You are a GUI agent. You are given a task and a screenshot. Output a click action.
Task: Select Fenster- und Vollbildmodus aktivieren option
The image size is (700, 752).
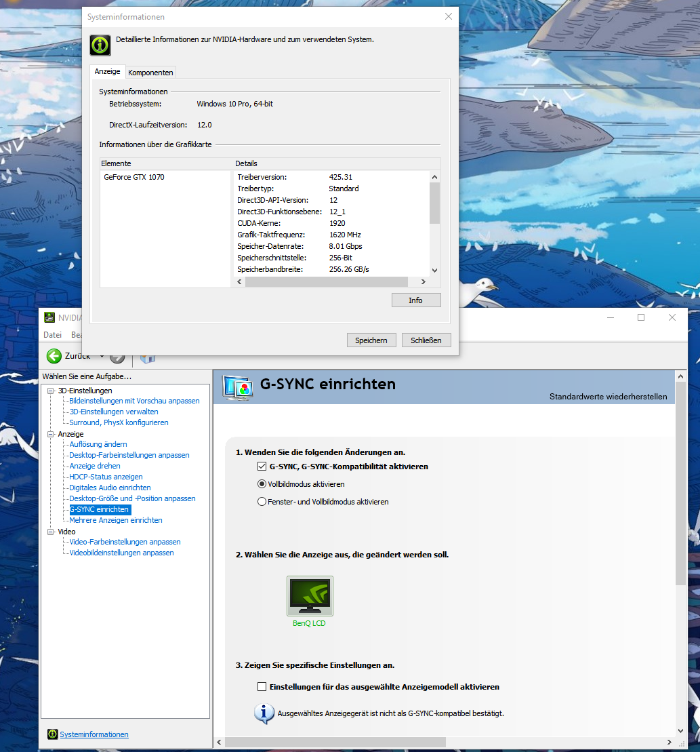click(x=262, y=502)
